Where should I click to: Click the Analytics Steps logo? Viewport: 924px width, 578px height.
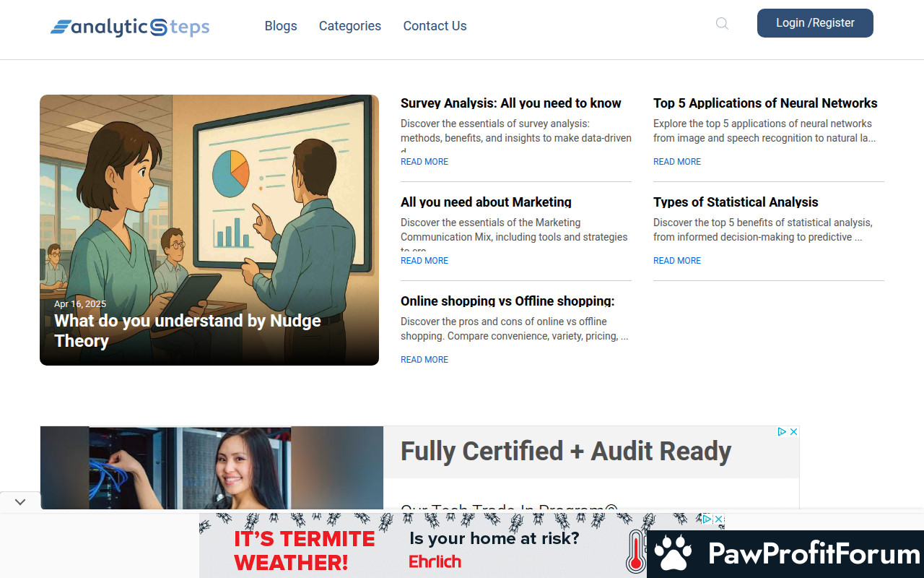130,27
